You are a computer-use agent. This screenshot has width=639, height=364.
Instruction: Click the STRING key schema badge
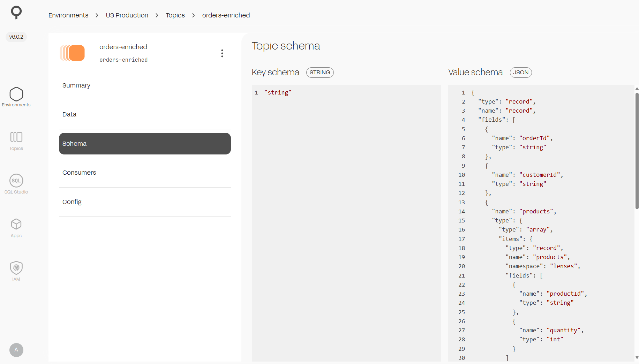[x=320, y=73]
